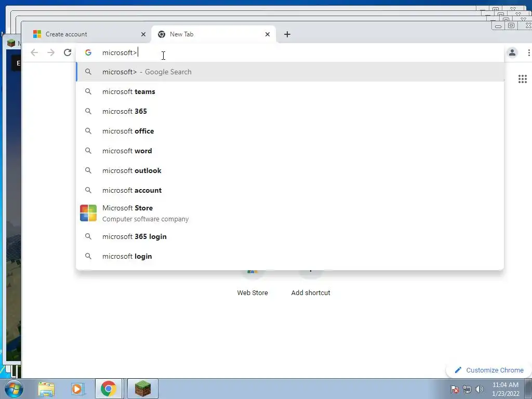Select the microsoft 365 login suggestion

(290, 236)
